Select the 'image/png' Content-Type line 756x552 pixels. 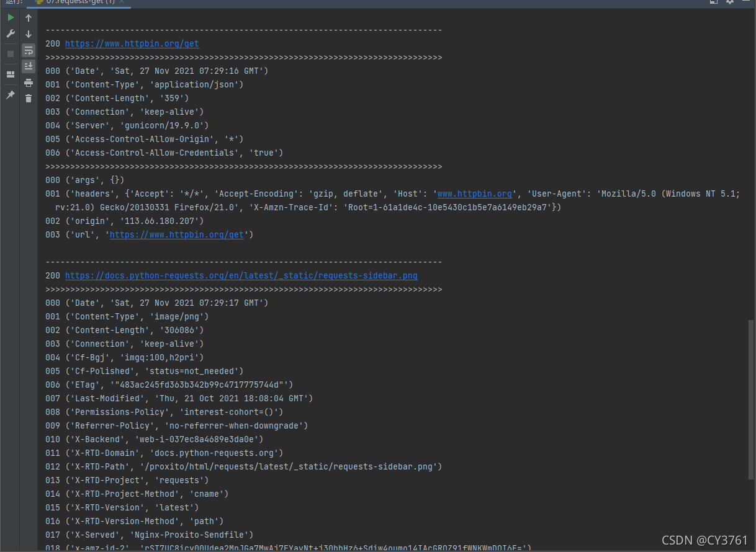click(127, 317)
